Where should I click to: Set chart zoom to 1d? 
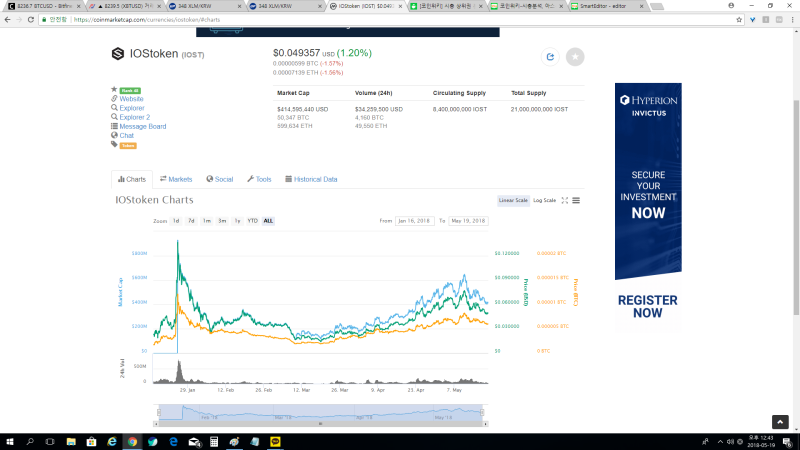pos(176,221)
